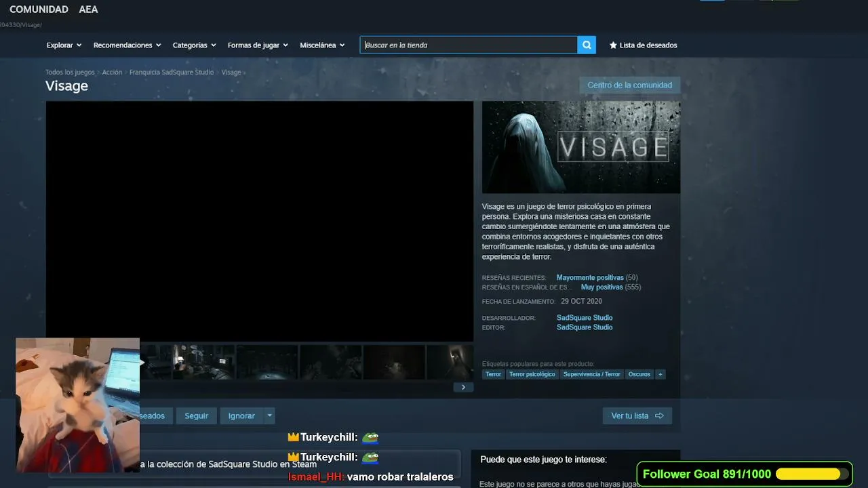Expand the Explorar dropdown
Viewport: 868px width, 488px height.
pyautogui.click(x=64, y=45)
